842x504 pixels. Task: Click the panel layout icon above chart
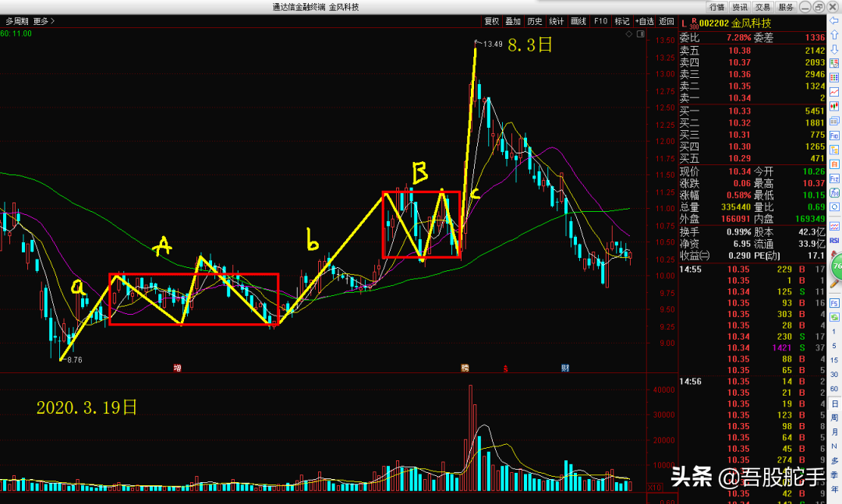click(x=641, y=33)
